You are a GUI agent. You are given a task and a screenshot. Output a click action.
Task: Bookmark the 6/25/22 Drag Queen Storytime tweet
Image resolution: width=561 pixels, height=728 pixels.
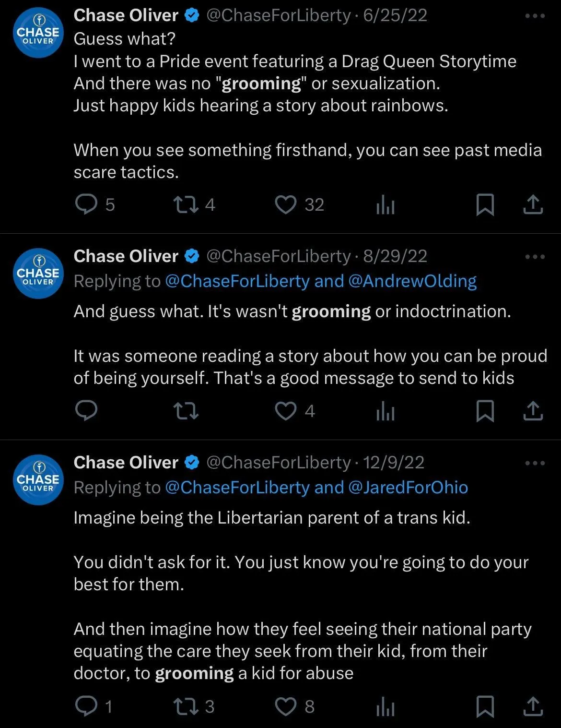(485, 205)
